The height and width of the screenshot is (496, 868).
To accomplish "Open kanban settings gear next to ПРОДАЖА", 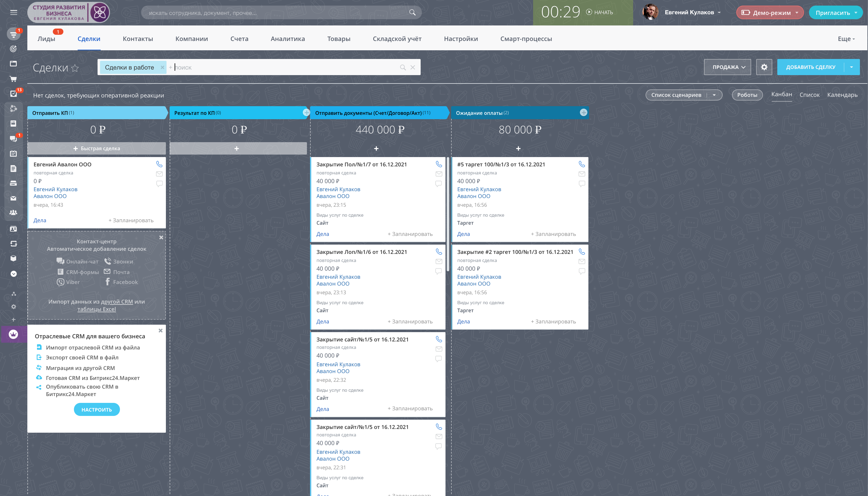I will click(764, 67).
